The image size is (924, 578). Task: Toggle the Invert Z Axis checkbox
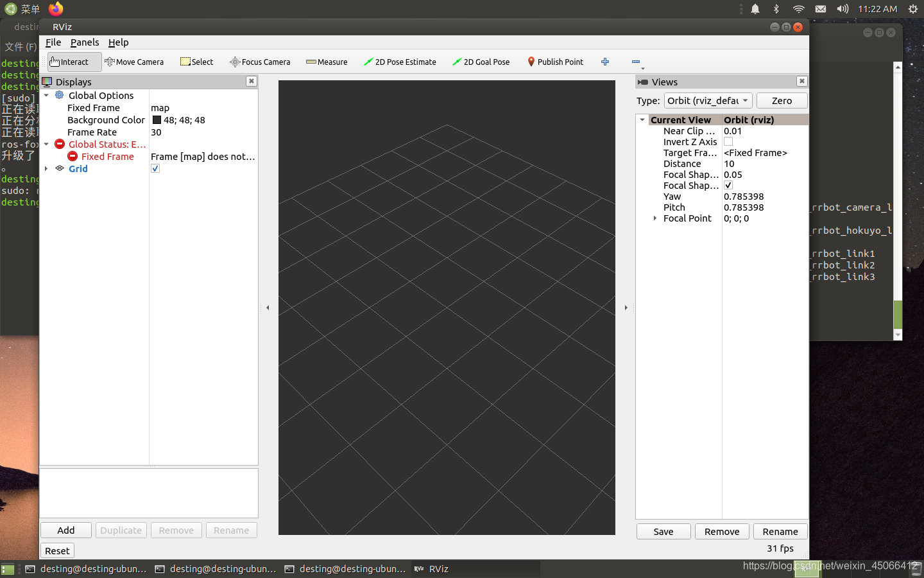click(728, 141)
